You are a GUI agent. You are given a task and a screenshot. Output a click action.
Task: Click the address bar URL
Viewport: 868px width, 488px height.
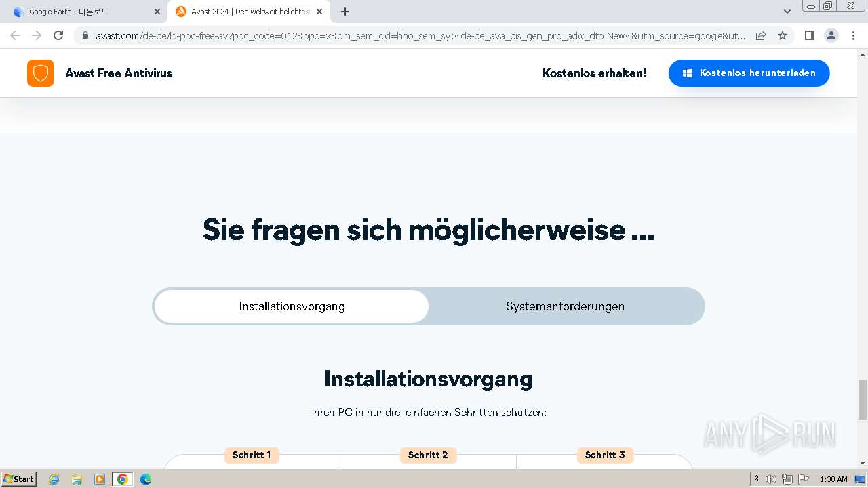tap(420, 35)
